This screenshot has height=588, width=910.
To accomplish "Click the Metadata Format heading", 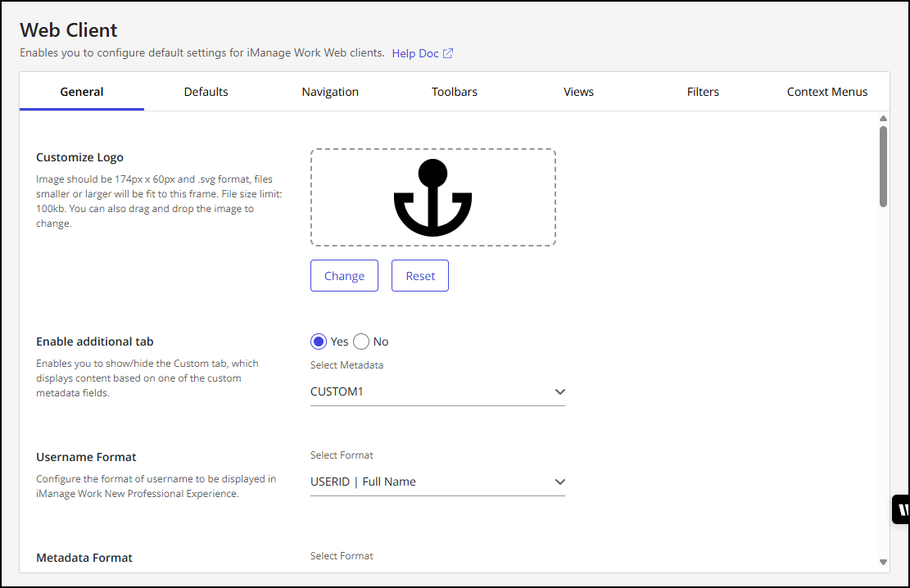I will [84, 558].
